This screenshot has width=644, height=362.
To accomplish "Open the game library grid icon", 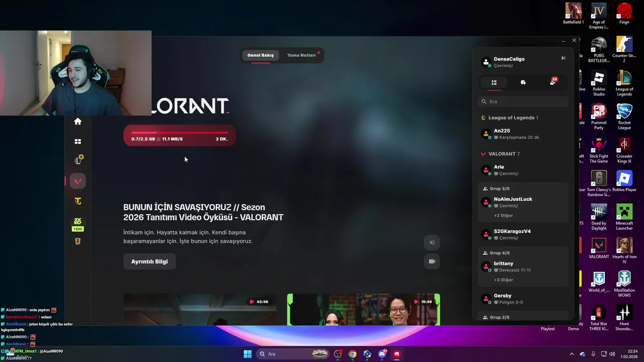I will click(77, 142).
